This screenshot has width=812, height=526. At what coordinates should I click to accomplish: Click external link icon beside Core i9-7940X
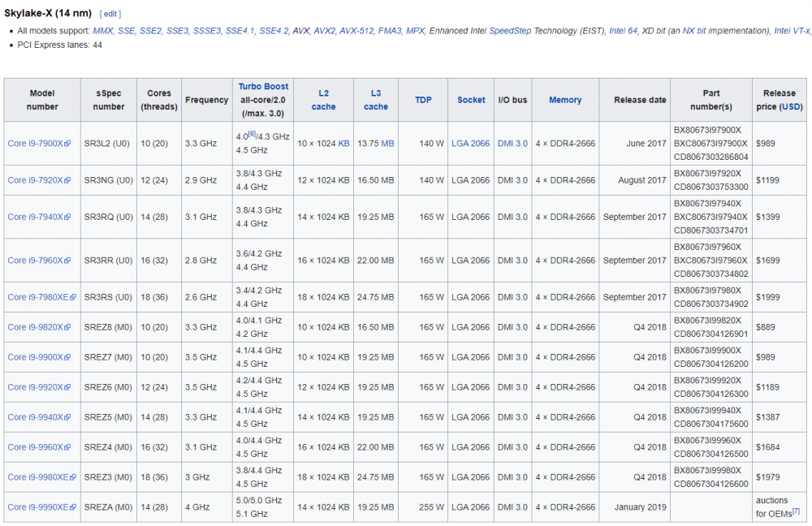[x=67, y=217]
